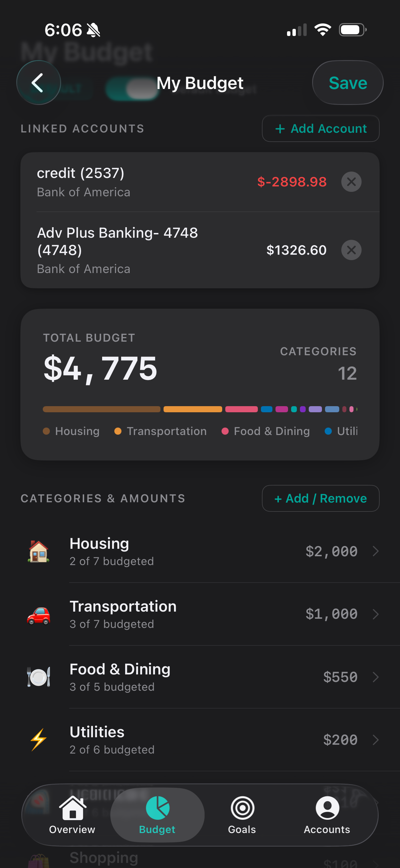The image size is (400, 868).
Task: Save the budget changes
Action: pyautogui.click(x=348, y=83)
